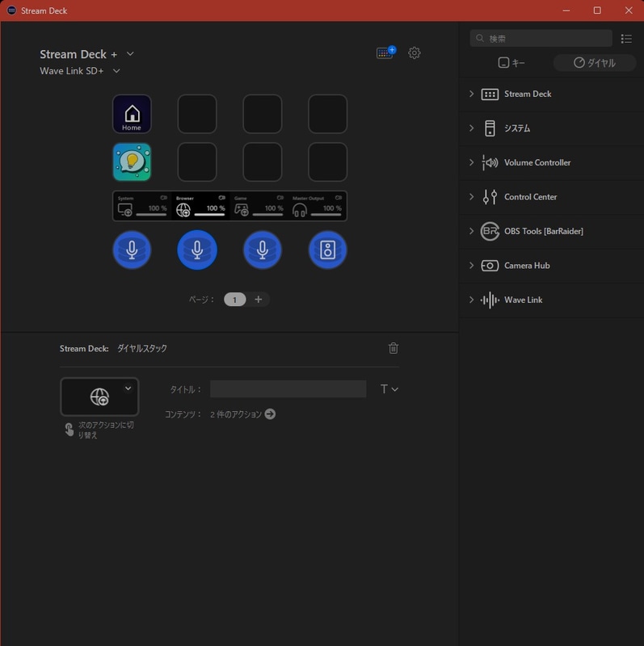Click the Volume Controller label

click(x=537, y=163)
